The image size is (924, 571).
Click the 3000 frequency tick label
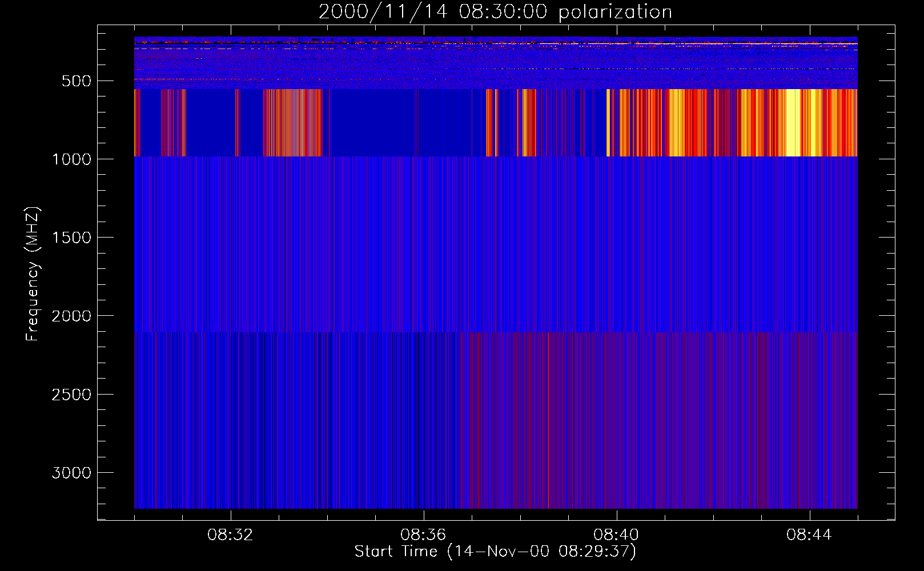click(71, 473)
